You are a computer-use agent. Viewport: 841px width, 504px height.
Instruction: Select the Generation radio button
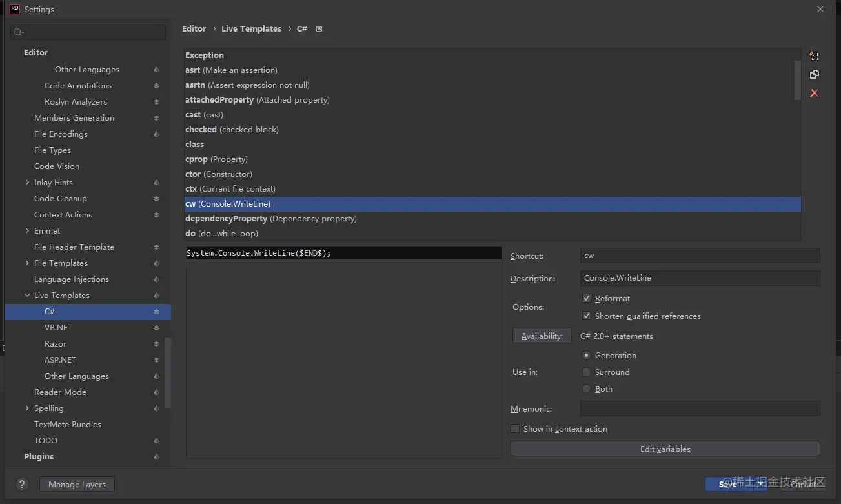(587, 356)
